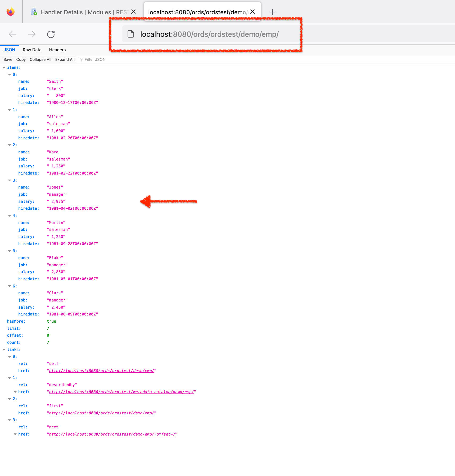Click the filter funnel icon beside Filter JSON
Image resolution: width=455 pixels, height=476 pixels.
[x=82, y=59]
